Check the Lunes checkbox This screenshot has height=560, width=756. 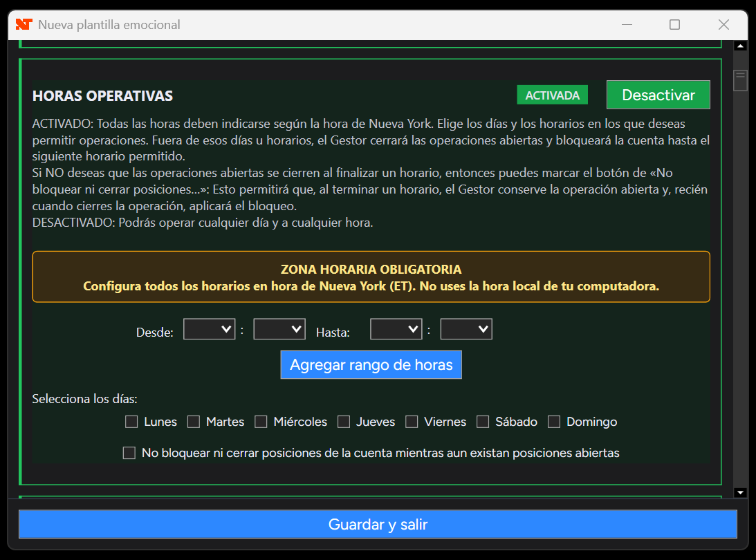pyautogui.click(x=131, y=422)
